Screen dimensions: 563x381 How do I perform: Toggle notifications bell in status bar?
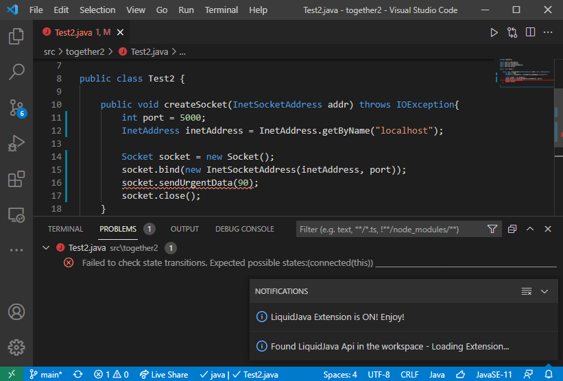click(548, 375)
